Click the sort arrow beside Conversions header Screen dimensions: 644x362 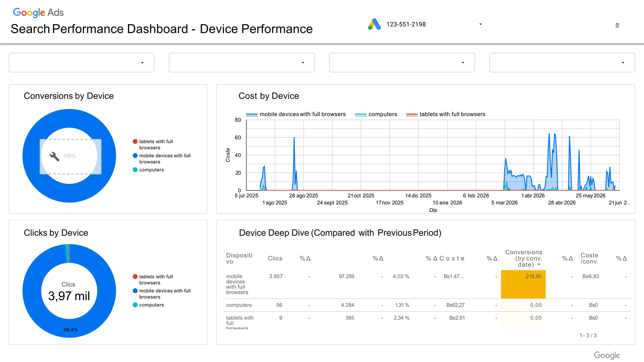(539, 265)
